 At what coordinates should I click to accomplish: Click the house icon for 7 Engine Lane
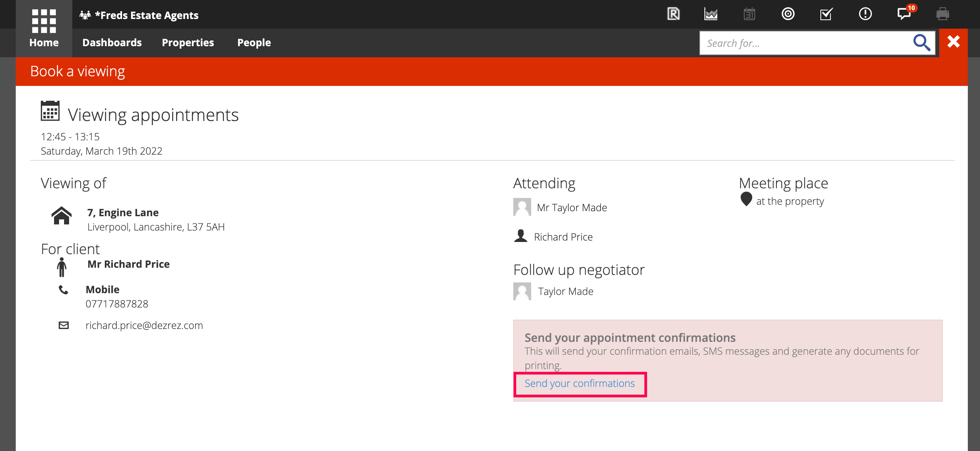coord(61,215)
